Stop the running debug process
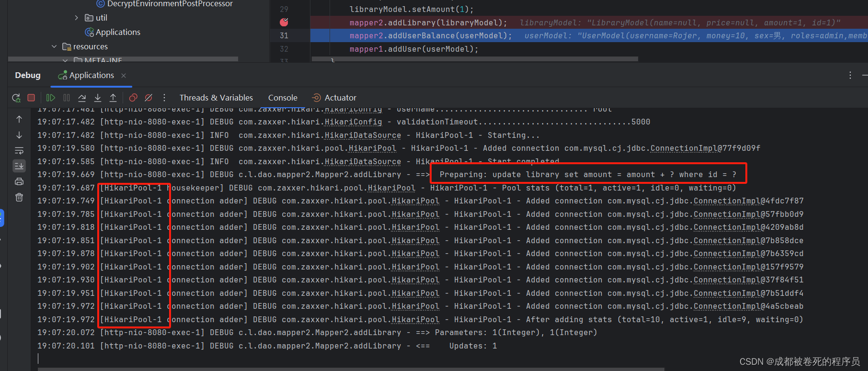This screenshot has width=868, height=371. (31, 98)
